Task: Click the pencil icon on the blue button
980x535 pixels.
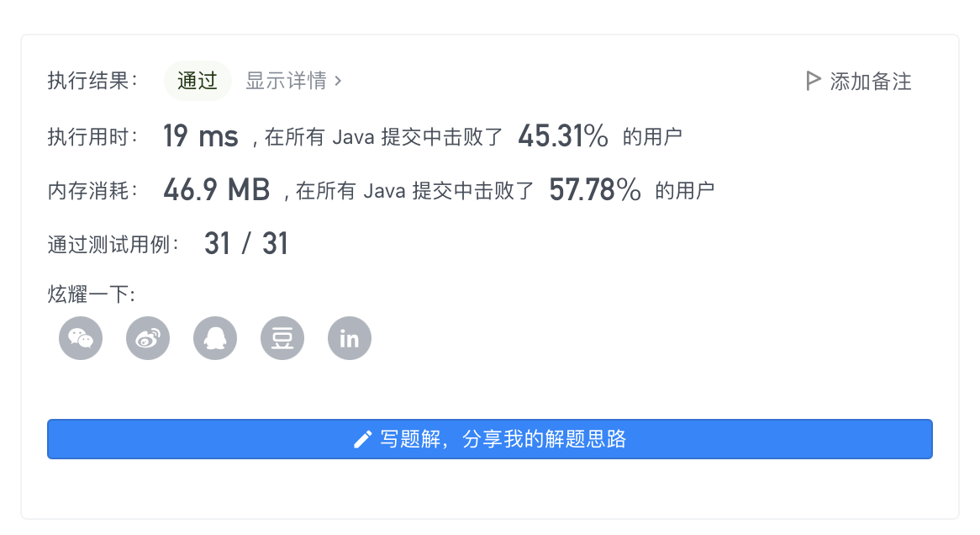Action: pyautogui.click(x=362, y=439)
